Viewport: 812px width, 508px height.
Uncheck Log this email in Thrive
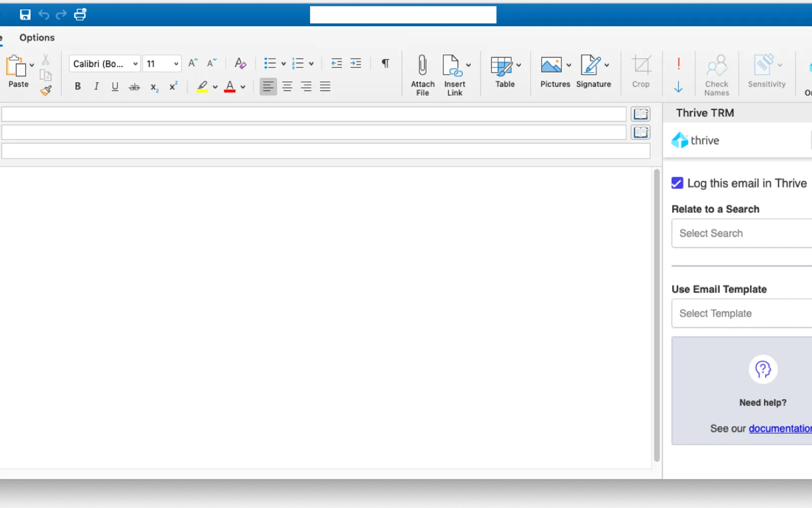(677, 183)
